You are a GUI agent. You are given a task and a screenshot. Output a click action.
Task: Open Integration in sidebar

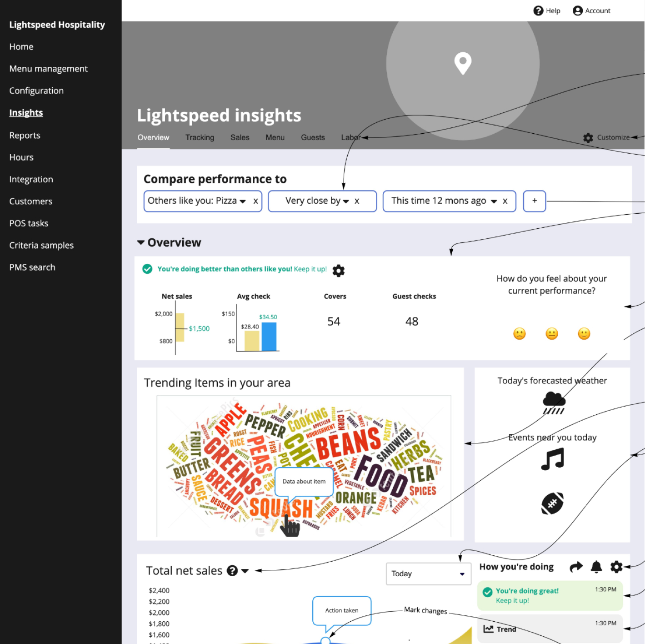pyautogui.click(x=31, y=180)
